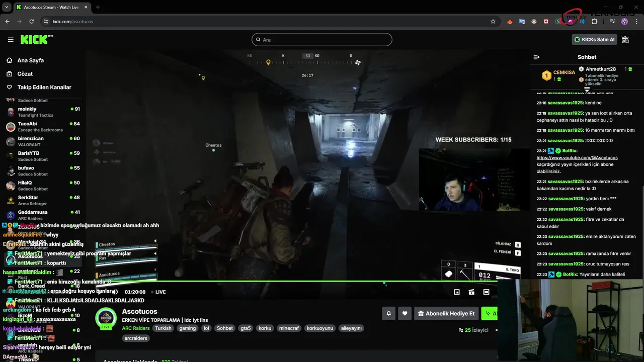This screenshot has width=644, height=362.
Task: Select the minecraf tag
Action: pyautogui.click(x=289, y=328)
